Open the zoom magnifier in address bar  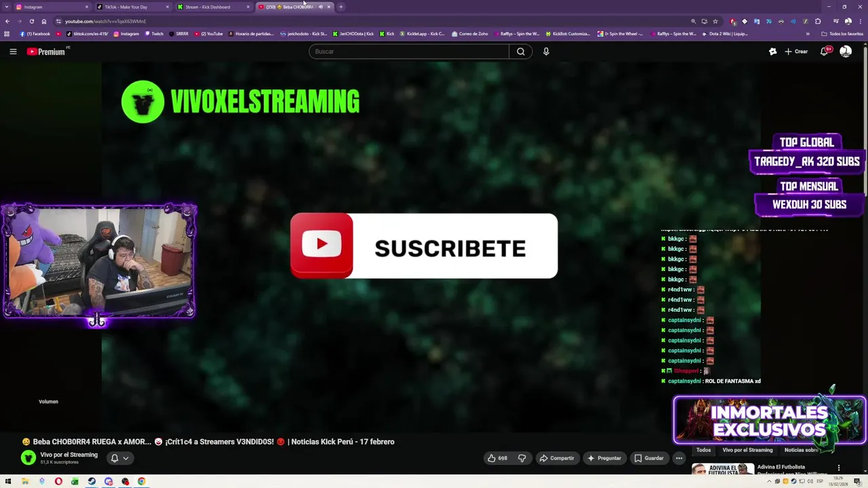point(693,21)
